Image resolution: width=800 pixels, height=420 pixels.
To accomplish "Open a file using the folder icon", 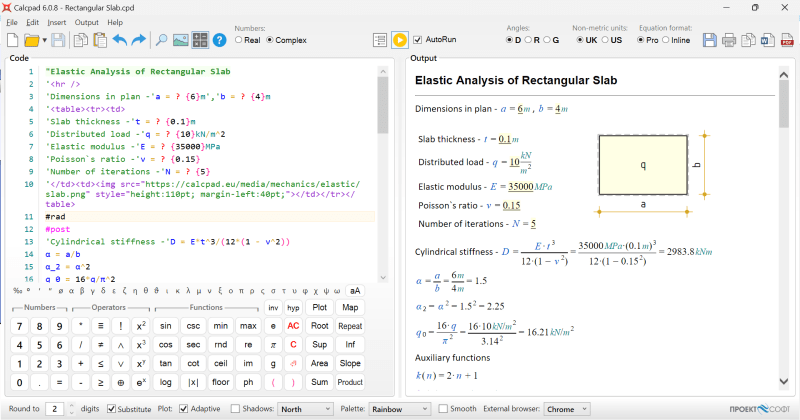I will [32, 40].
